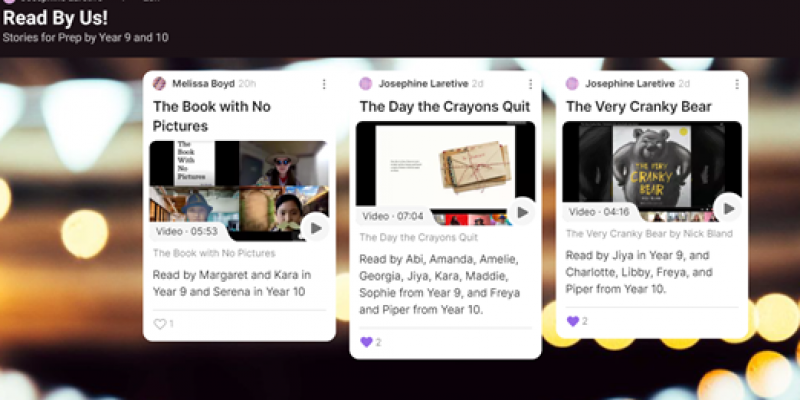The width and height of the screenshot is (800, 400).
Task: Like The Book with No Pictures post
Action: [x=160, y=324]
